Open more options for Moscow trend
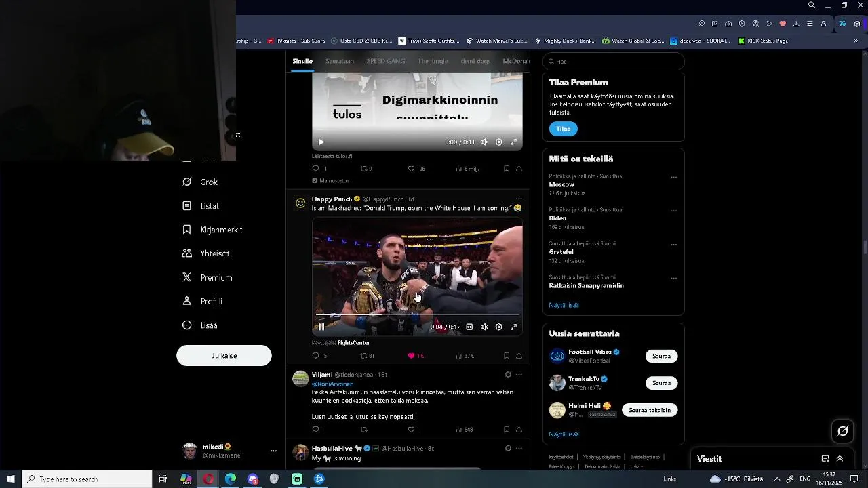 pos(673,177)
